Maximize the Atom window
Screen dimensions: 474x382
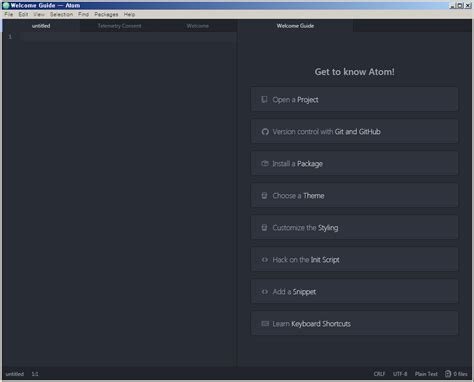459,5
